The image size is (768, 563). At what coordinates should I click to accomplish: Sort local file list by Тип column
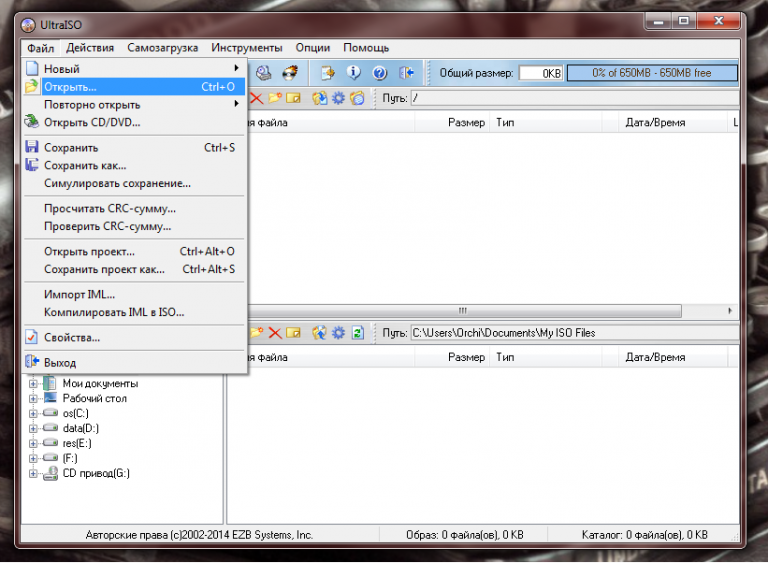pos(545,357)
